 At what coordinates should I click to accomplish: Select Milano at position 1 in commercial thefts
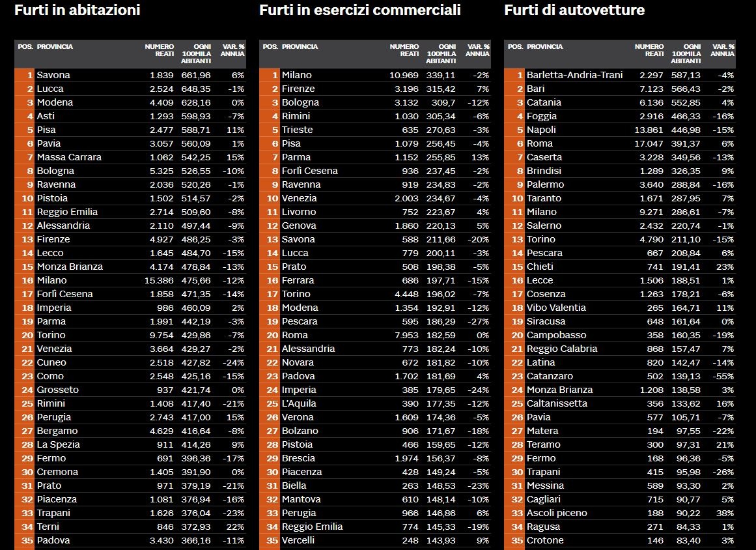375,75
